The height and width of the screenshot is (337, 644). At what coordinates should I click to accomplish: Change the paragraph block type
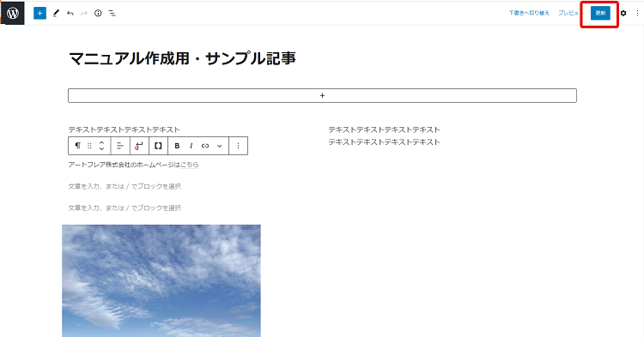coord(77,146)
